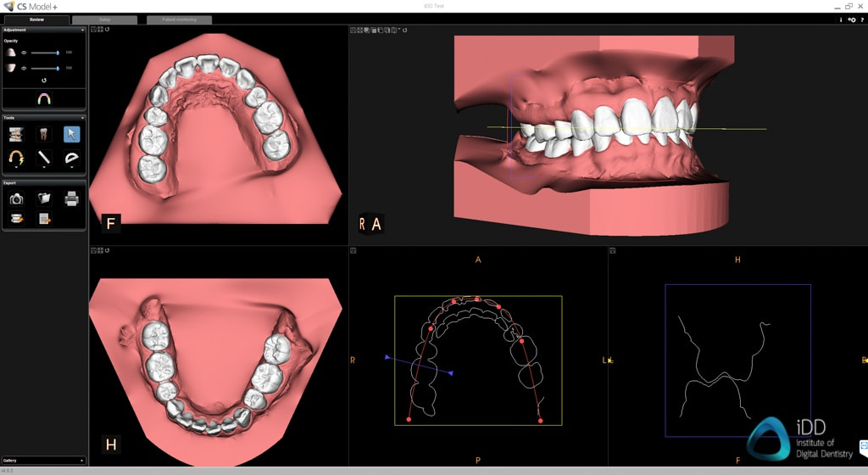Maximize the main 3D view pane
Image resolution: width=868 pixels, height=475 pixels.
click(359, 30)
